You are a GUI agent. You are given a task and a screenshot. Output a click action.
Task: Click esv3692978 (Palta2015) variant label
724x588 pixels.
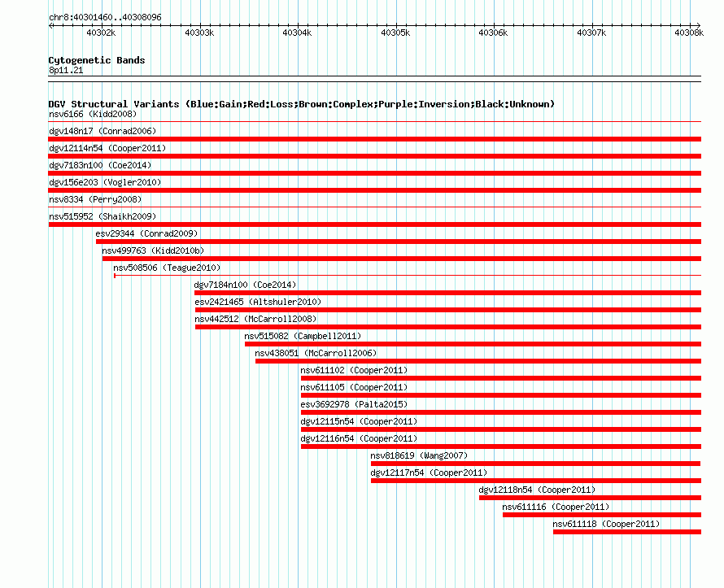[x=354, y=404]
